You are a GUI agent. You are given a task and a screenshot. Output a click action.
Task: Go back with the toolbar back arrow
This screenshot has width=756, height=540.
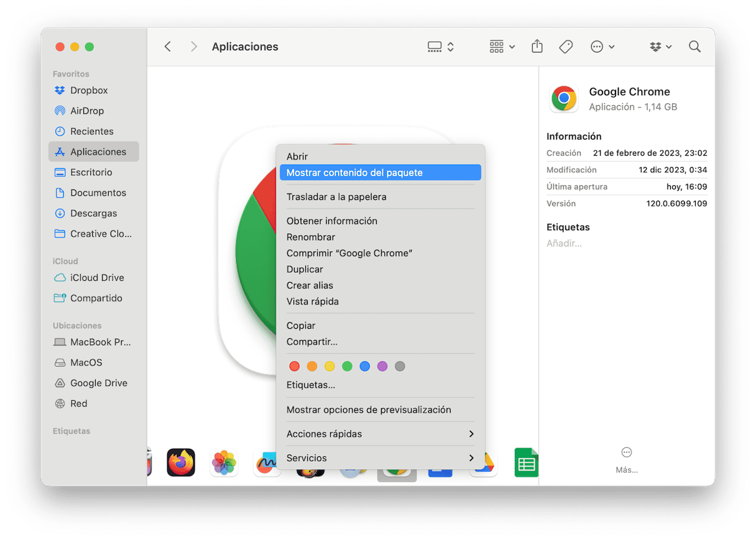pos(167,47)
